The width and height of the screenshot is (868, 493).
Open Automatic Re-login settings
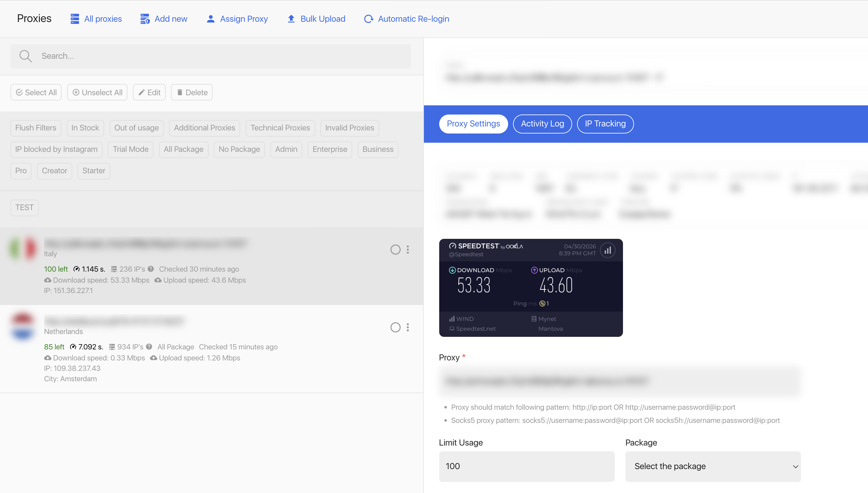(406, 19)
